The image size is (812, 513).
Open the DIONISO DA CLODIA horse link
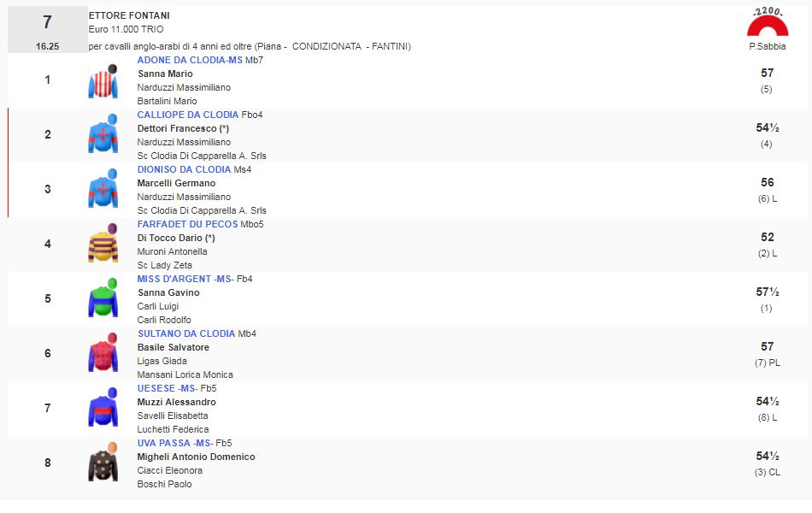[x=184, y=169]
